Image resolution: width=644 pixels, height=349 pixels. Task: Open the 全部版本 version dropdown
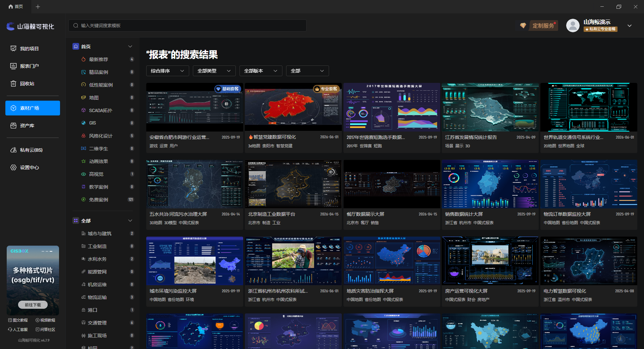(261, 71)
